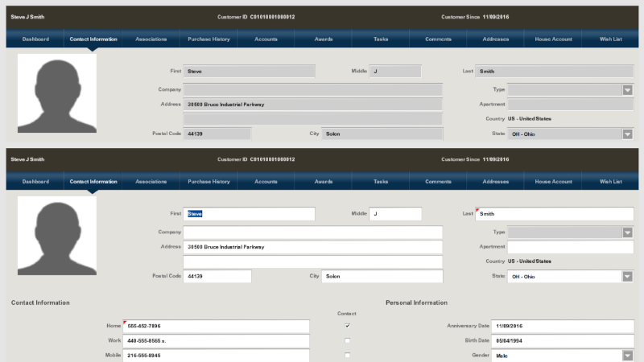The width and height of the screenshot is (644, 362).
Task: Toggle the Mobile phone contact checkbox
Action: [x=348, y=355]
